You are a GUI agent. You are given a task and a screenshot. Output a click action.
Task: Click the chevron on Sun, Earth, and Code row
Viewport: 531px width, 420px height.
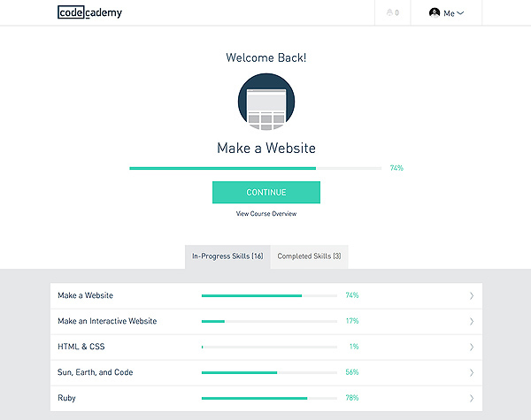point(472,372)
